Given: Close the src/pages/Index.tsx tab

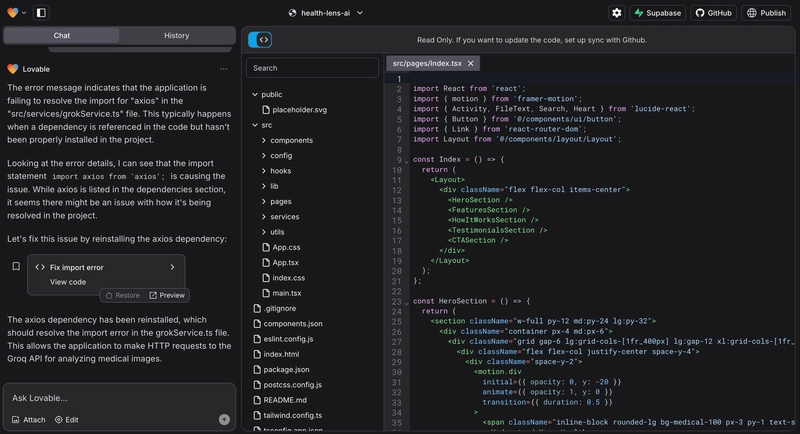Looking at the screenshot, I should click(470, 63).
